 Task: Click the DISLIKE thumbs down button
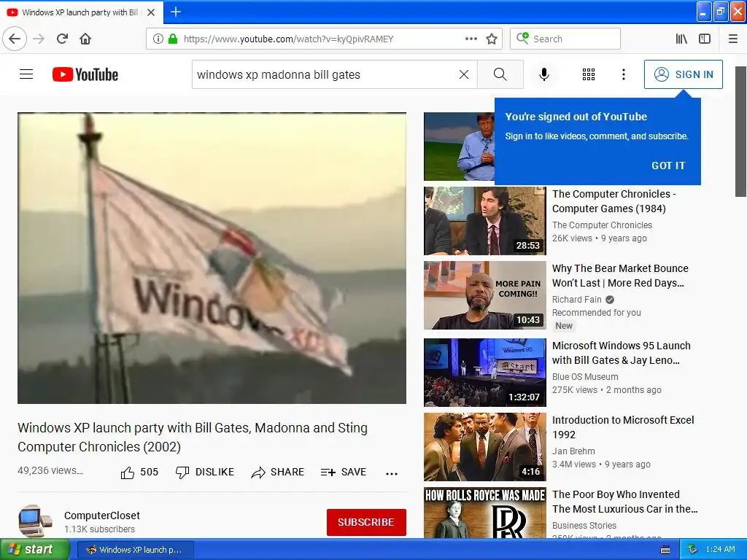tap(205, 472)
